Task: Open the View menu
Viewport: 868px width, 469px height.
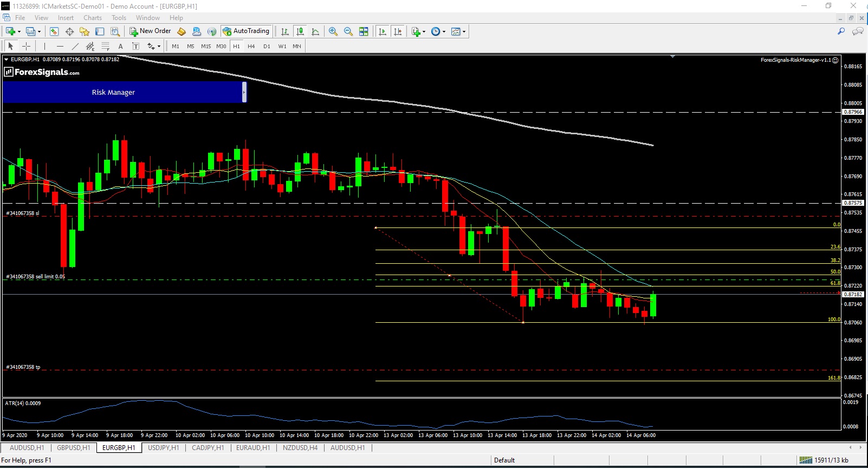Action: click(x=41, y=18)
